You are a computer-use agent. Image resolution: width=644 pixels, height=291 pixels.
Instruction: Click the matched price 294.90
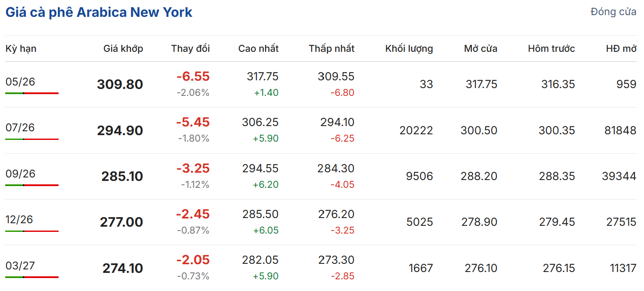pos(120,130)
